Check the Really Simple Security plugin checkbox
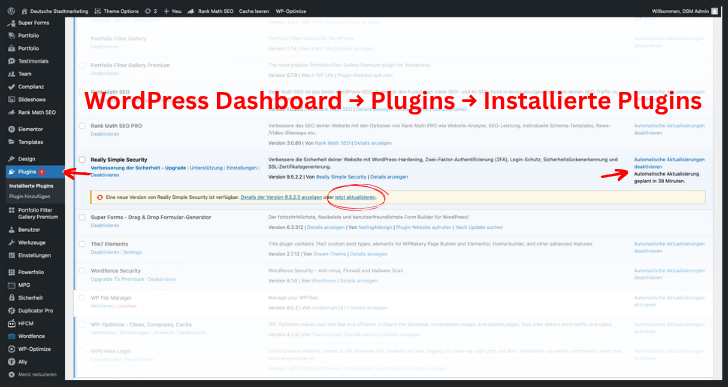Viewport: 728px width, 387px height. click(x=82, y=160)
